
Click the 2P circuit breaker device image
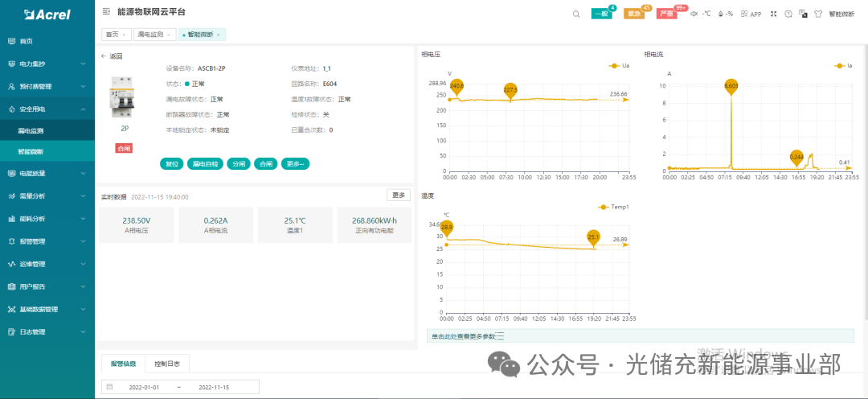click(x=124, y=97)
